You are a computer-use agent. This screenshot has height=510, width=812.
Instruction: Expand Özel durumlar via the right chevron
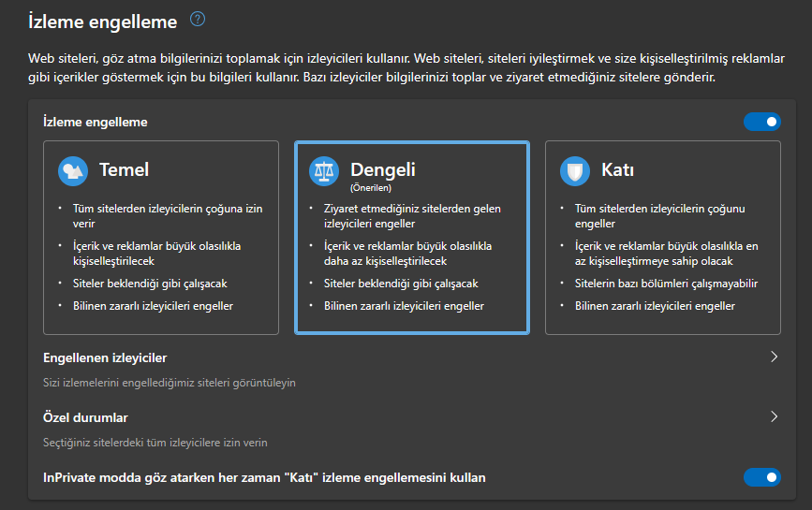pos(774,416)
